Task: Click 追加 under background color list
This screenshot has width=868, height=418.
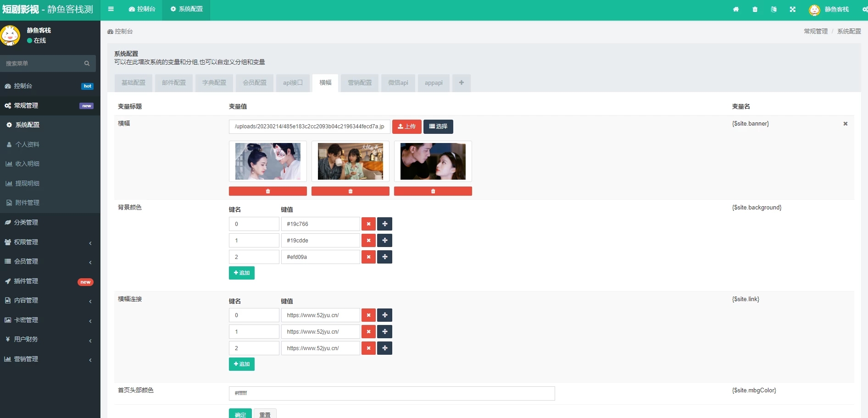Action: coord(241,273)
